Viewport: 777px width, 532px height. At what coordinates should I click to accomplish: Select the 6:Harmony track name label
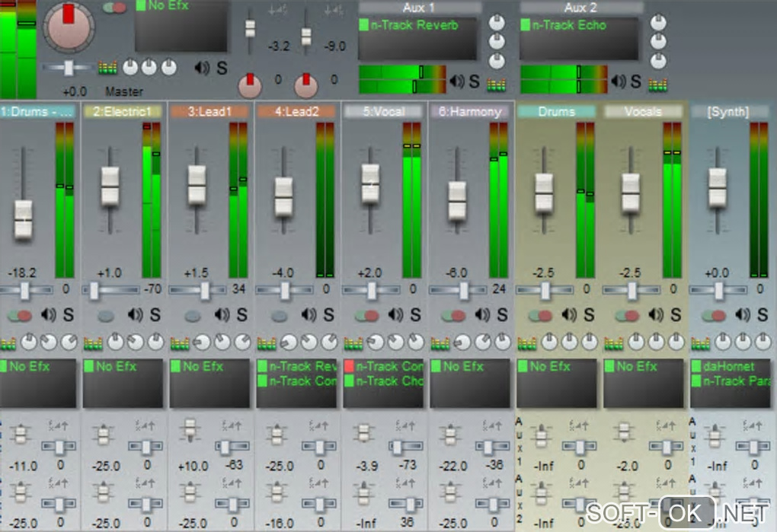469,111
